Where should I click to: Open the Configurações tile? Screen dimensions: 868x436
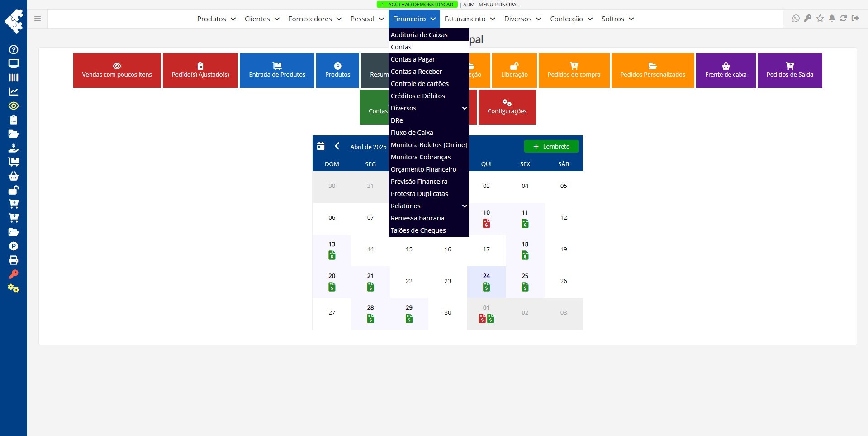pyautogui.click(x=507, y=107)
